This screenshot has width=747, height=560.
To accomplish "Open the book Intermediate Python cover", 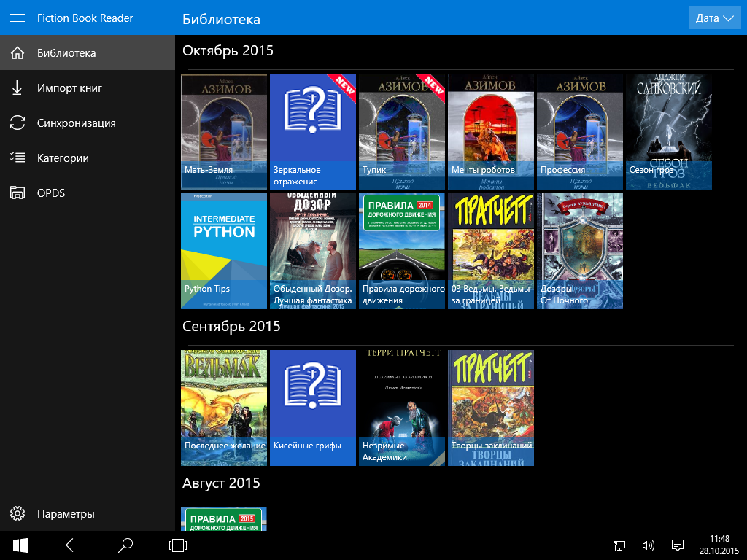I will (224, 251).
